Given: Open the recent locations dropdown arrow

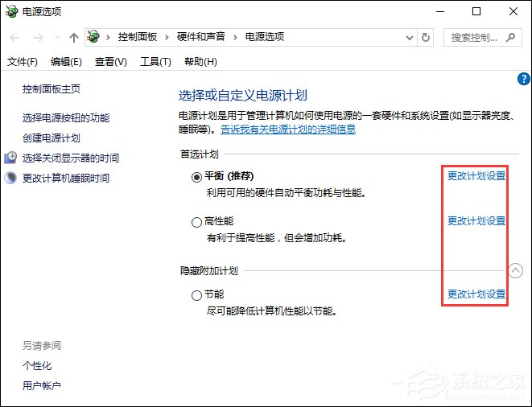Looking at the screenshot, I should [x=57, y=37].
